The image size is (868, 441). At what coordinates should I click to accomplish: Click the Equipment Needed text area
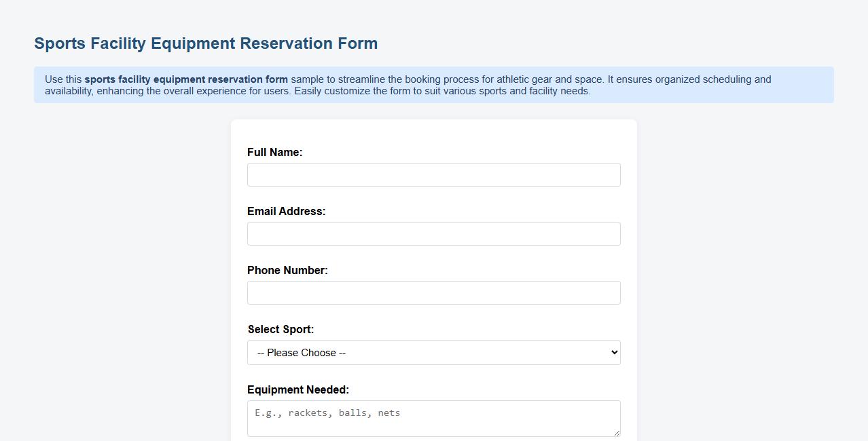(433, 418)
